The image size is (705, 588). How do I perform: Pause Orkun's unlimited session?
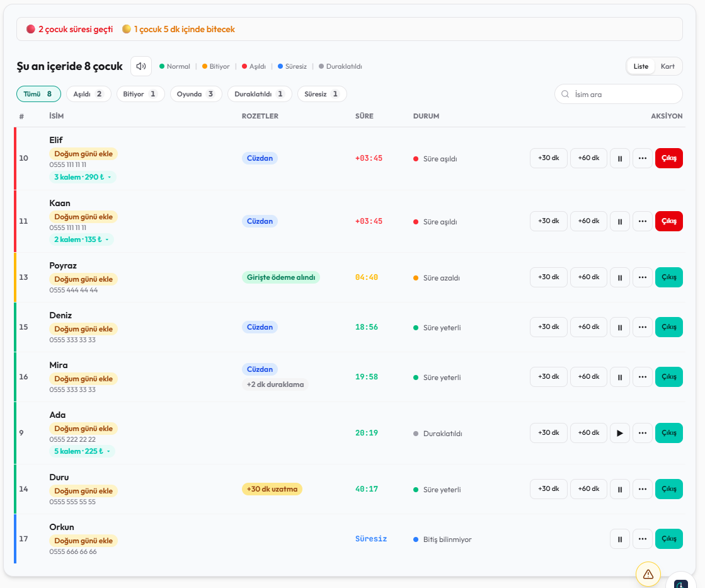coord(619,539)
